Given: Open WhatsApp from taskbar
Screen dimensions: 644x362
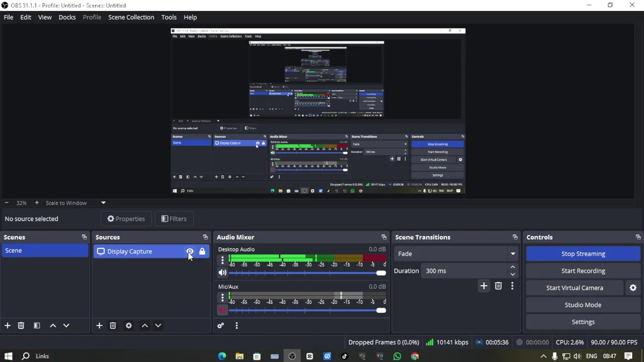Looking at the screenshot, I should coord(397,356).
